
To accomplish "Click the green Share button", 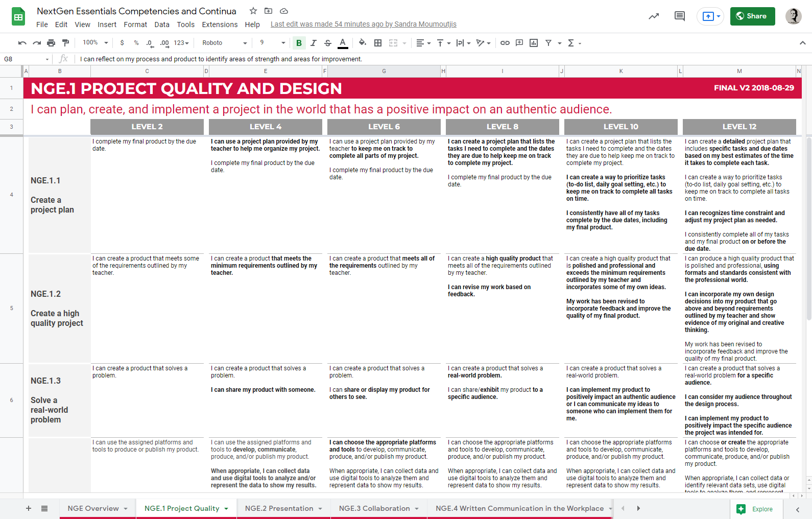I will pos(752,16).
